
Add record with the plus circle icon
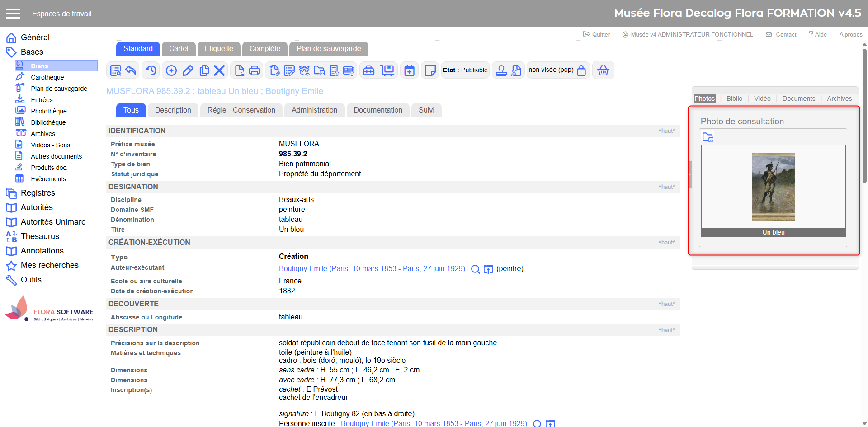click(x=171, y=70)
